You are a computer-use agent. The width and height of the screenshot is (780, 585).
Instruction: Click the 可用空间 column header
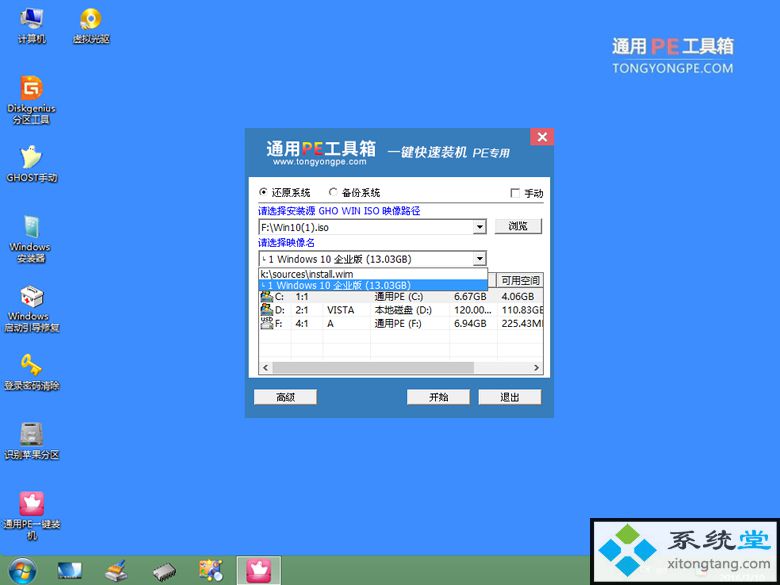(x=520, y=280)
